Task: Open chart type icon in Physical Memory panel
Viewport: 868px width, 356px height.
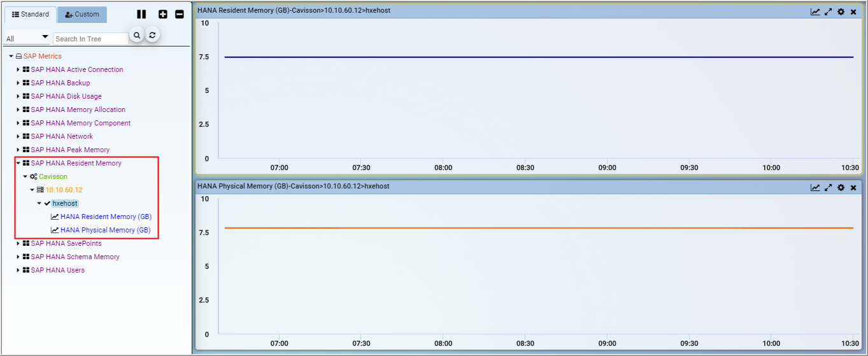Action: tap(815, 187)
